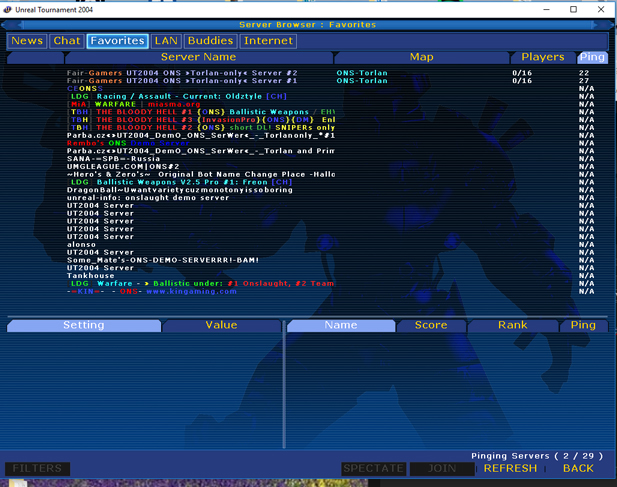This screenshot has width=617, height=487.
Task: Switch to the Chat tab
Action: tap(67, 41)
